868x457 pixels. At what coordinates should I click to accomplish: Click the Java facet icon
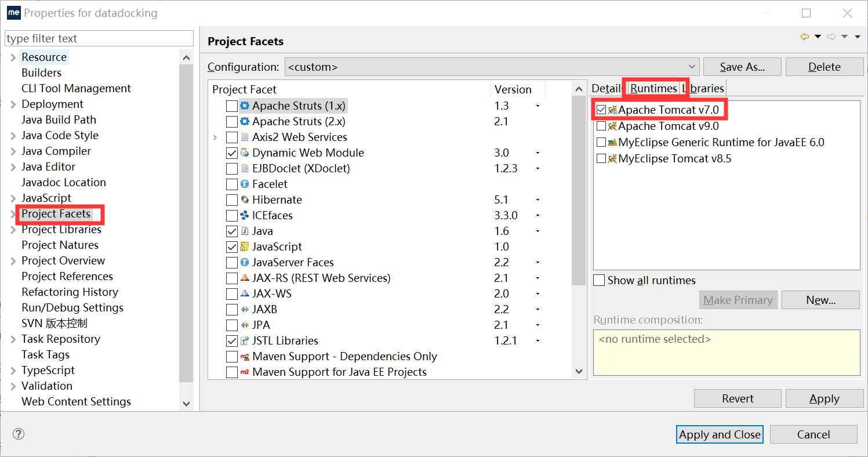(x=245, y=231)
